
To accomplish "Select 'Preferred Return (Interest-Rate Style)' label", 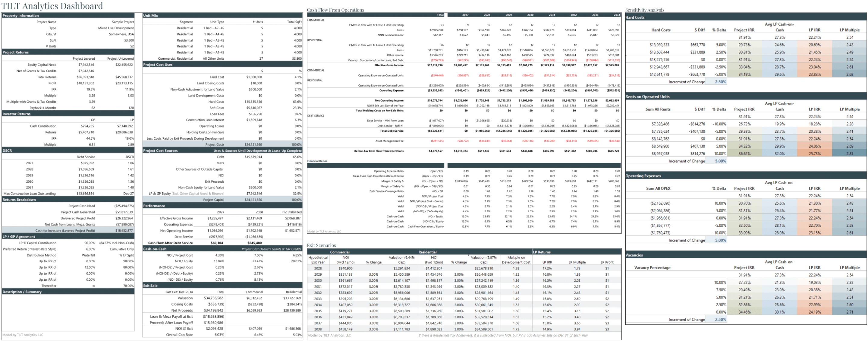I will coord(30,249).
